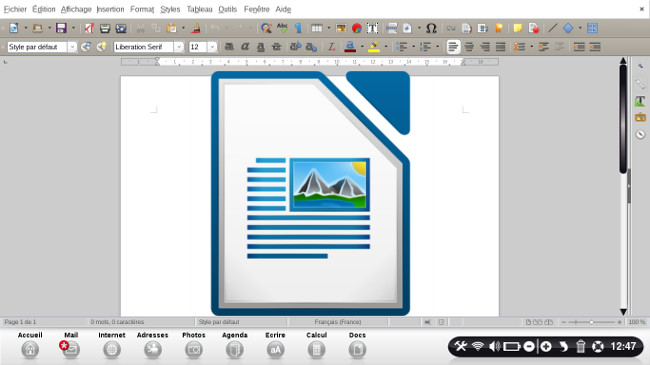
Task: Click the Insert Chart icon
Action: click(x=357, y=28)
